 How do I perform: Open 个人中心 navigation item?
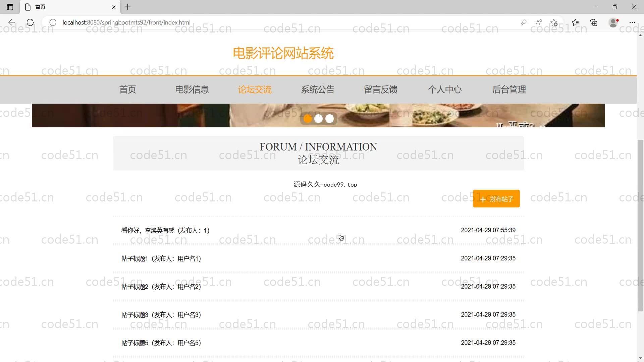pyautogui.click(x=445, y=89)
